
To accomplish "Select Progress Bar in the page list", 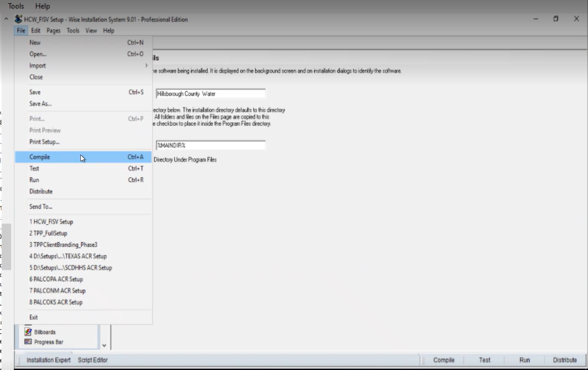I will pyautogui.click(x=49, y=342).
